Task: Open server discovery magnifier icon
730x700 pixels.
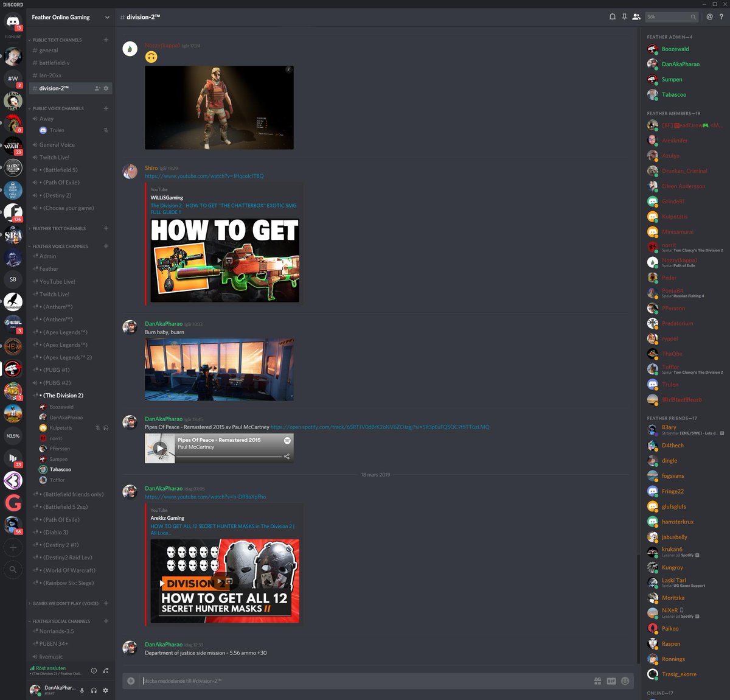Action: coord(13,570)
